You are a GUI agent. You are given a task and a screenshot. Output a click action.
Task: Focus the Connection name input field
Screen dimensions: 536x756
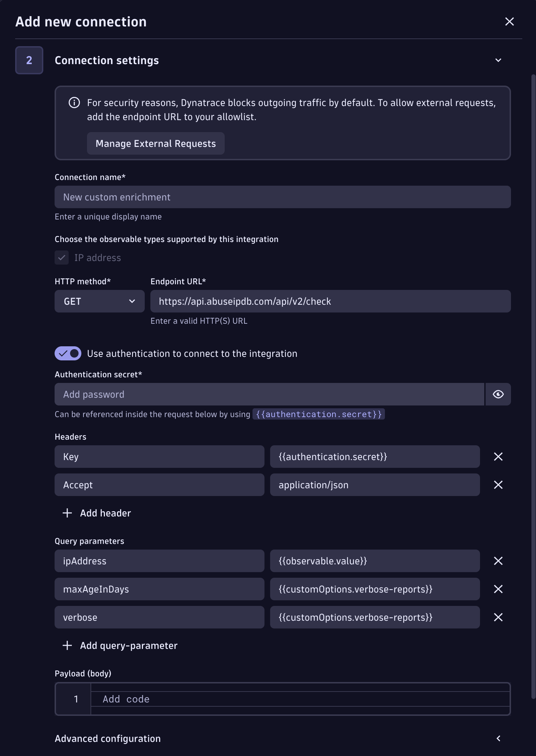(x=282, y=197)
